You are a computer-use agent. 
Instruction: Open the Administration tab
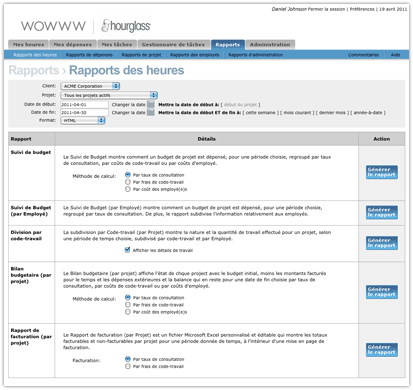[270, 44]
